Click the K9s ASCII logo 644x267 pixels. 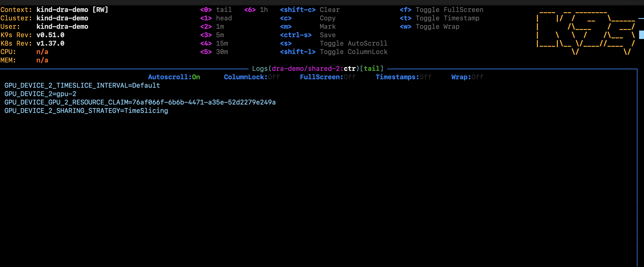(x=586, y=33)
